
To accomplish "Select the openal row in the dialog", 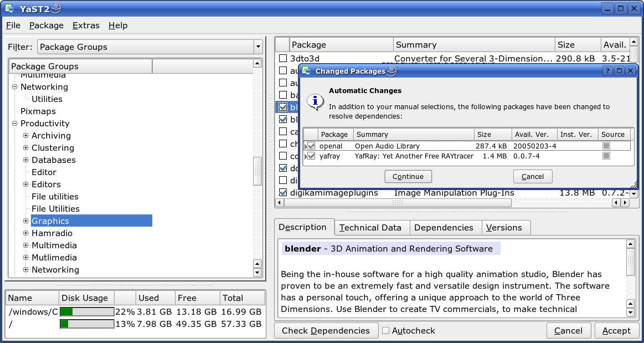I will [467, 146].
